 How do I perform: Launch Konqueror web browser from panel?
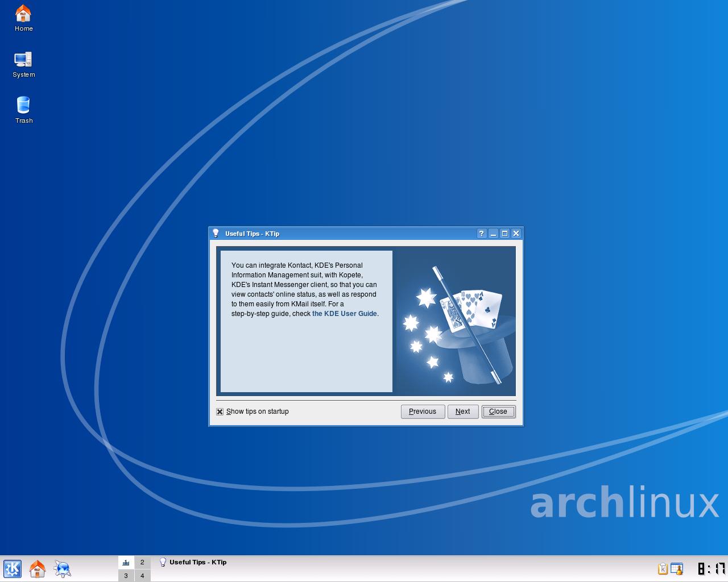[63, 569]
